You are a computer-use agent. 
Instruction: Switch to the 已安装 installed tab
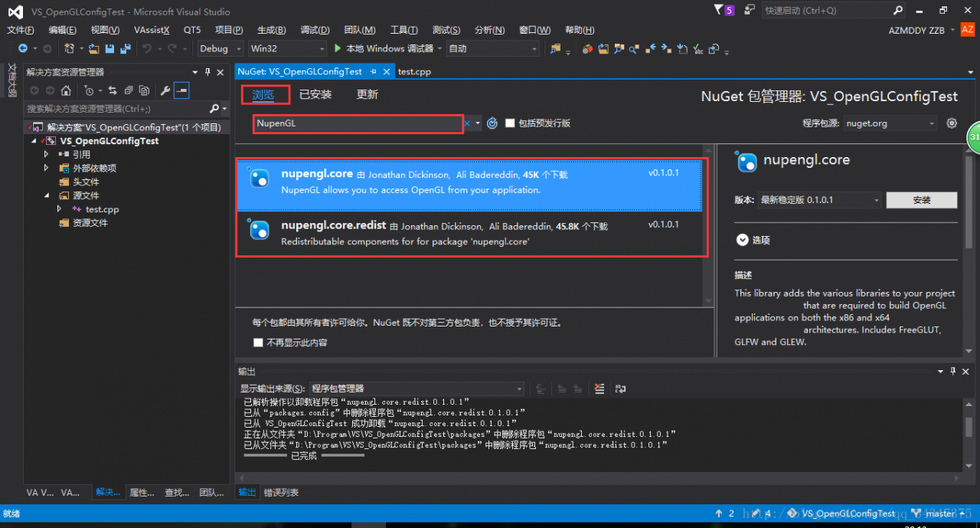tap(315, 94)
